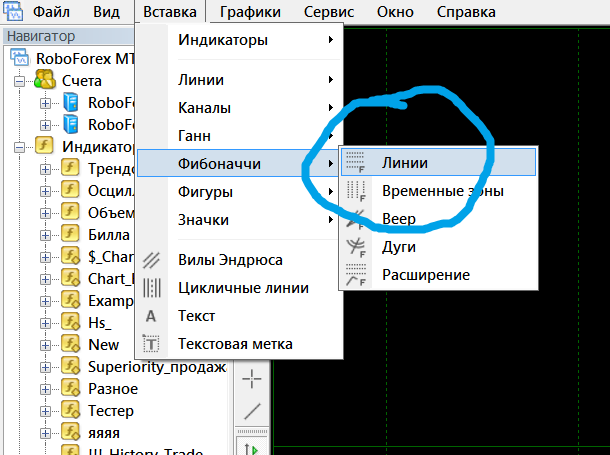The width and height of the screenshot is (610, 455).
Task: Expand the Тренд indicators folder
Action: (x=46, y=169)
